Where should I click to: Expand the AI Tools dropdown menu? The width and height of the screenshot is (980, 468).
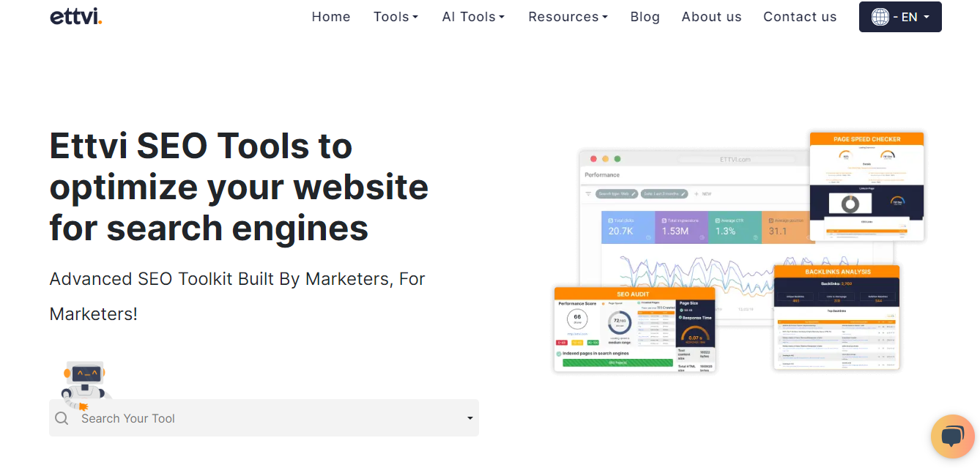pos(473,17)
